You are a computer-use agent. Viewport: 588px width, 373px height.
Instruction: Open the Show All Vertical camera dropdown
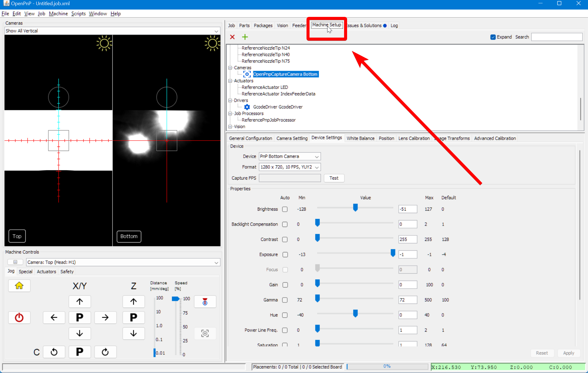coord(112,31)
